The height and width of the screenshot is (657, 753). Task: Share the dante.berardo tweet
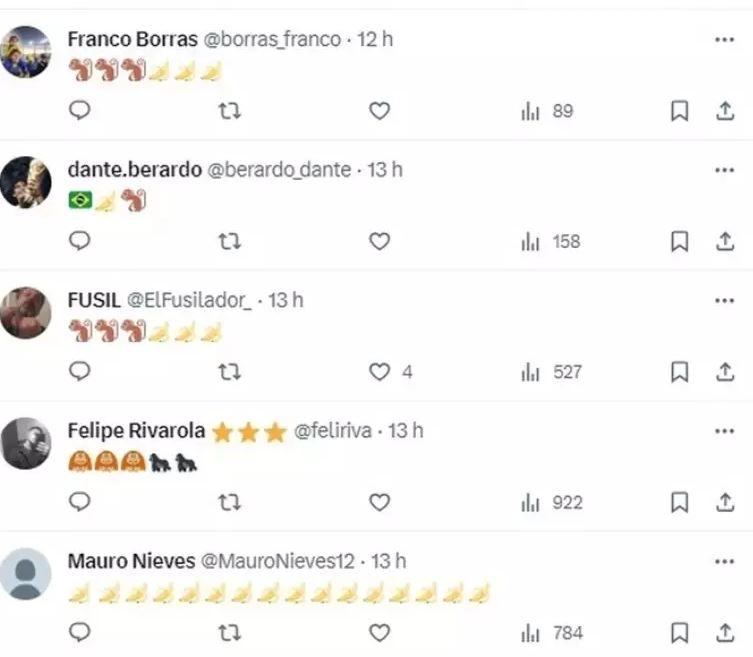coord(725,241)
